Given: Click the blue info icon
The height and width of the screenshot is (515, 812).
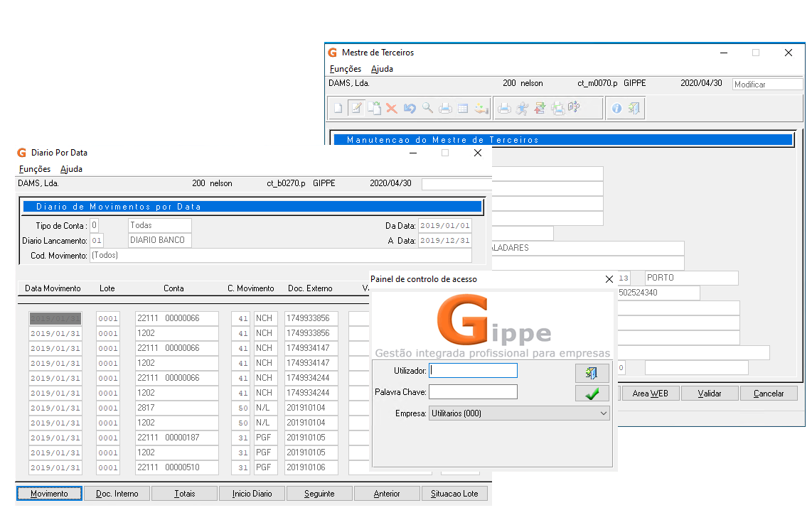Looking at the screenshot, I should [x=616, y=108].
